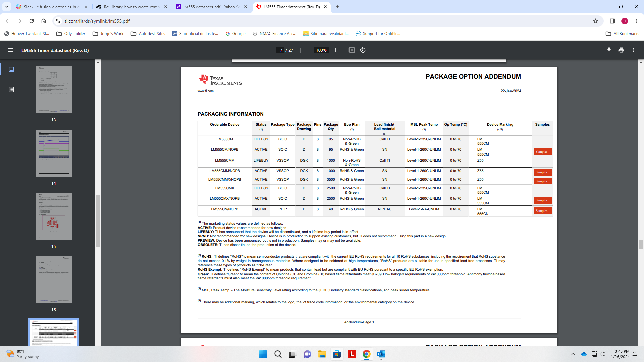Open the Slack fusion-electronics tab
Screen dimensions: 644x362
tap(52, 7)
